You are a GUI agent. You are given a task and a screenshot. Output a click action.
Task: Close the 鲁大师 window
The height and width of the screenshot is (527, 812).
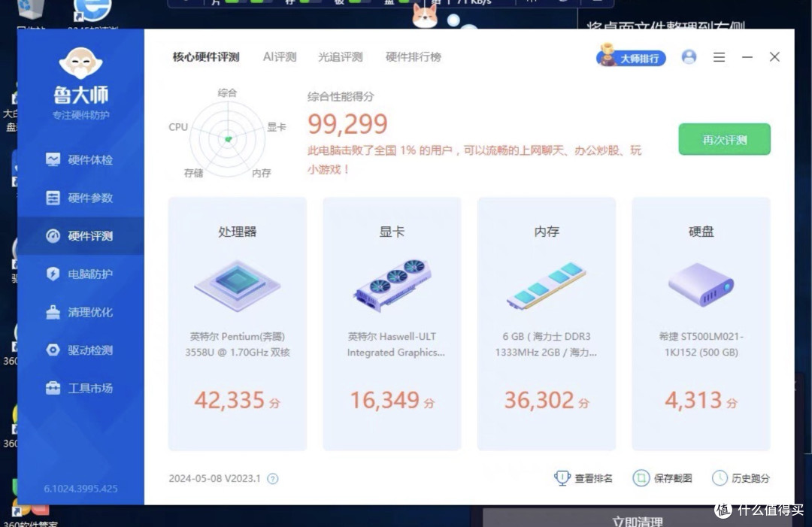pyautogui.click(x=774, y=57)
